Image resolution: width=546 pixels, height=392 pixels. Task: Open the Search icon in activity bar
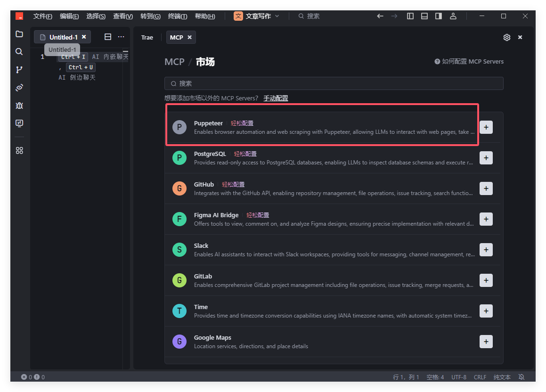tap(19, 52)
